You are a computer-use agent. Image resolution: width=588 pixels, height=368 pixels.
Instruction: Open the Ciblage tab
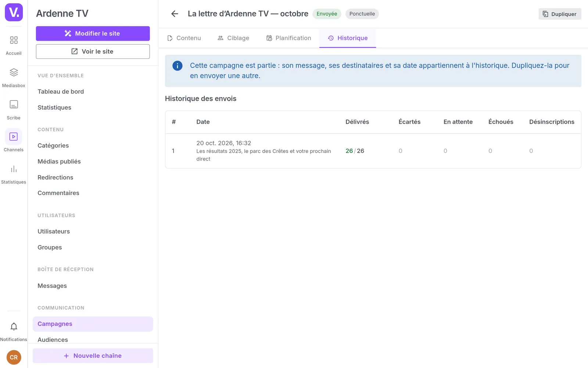pos(233,38)
